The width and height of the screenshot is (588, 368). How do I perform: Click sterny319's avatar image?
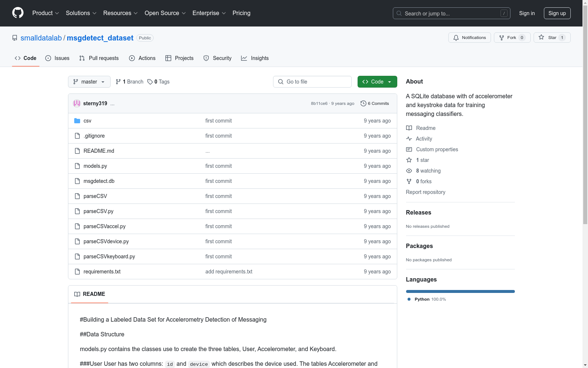[77, 103]
